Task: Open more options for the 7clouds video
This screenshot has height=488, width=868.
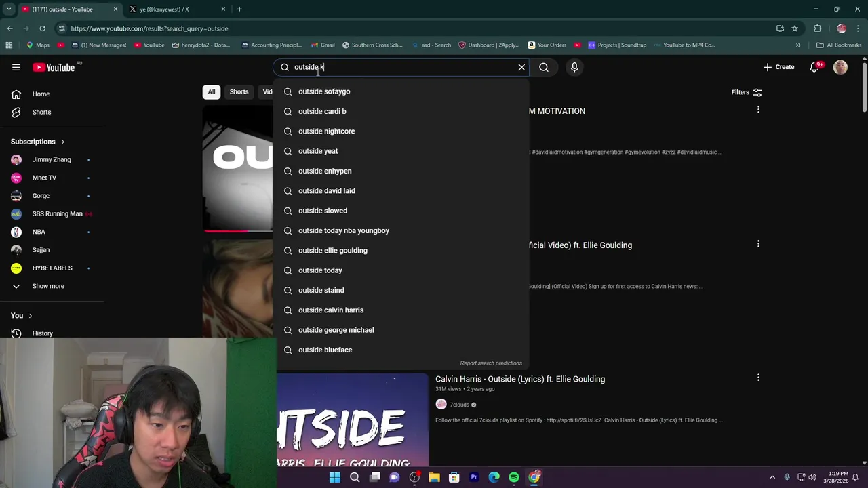Action: tap(758, 378)
